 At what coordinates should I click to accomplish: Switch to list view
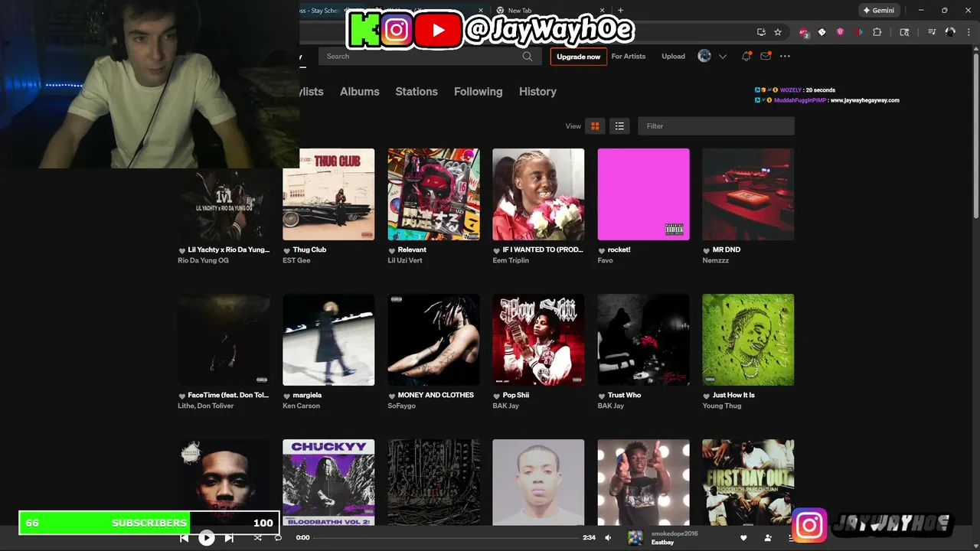(619, 126)
